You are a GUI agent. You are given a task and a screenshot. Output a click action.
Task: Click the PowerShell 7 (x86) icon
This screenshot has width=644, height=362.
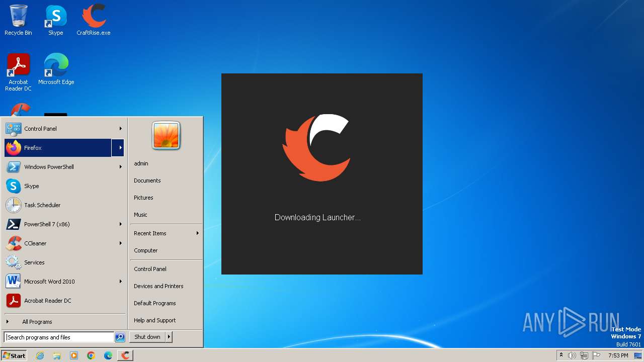14,224
